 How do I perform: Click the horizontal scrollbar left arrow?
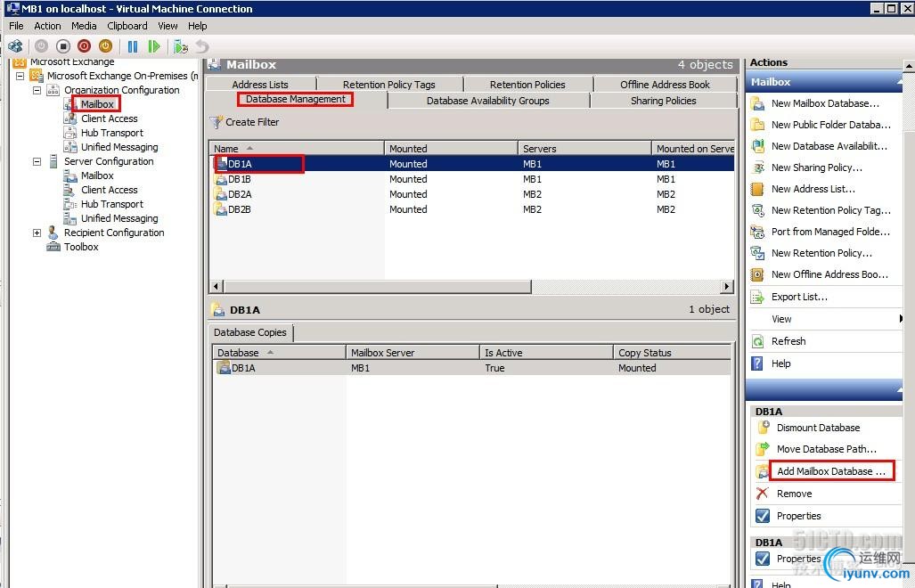point(216,286)
